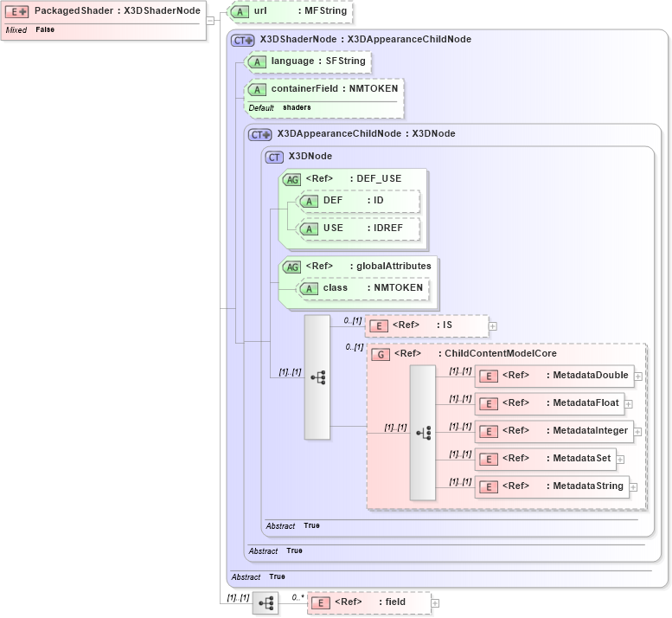Expand the MetadataString element reference
Image resolution: width=672 pixels, height=618 pixels.
pyautogui.click(x=633, y=487)
